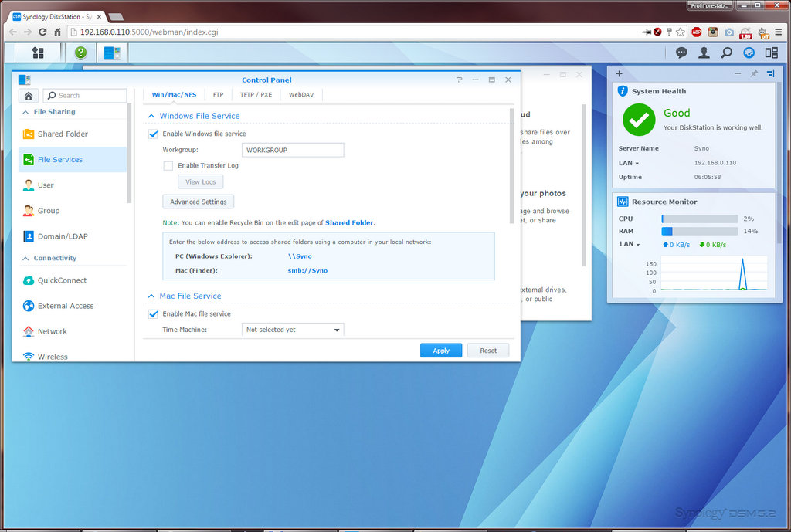Click the Reset button

coord(488,351)
